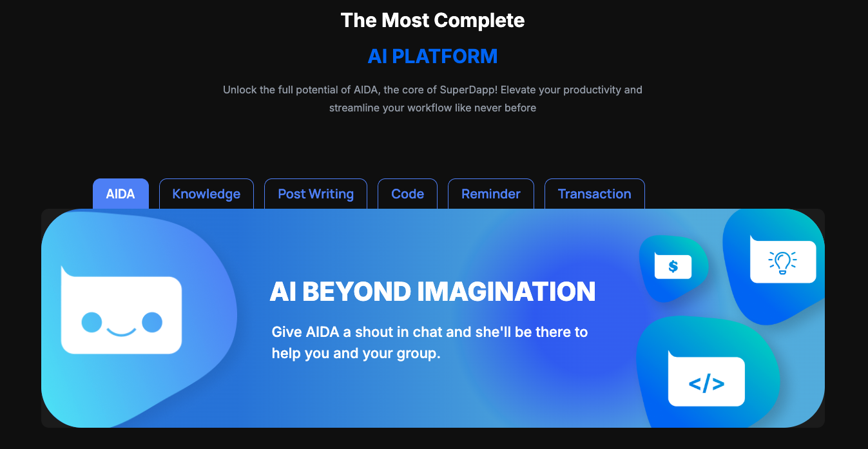868x449 pixels.
Task: Click the mascot's right eye dot
Action: (x=152, y=322)
